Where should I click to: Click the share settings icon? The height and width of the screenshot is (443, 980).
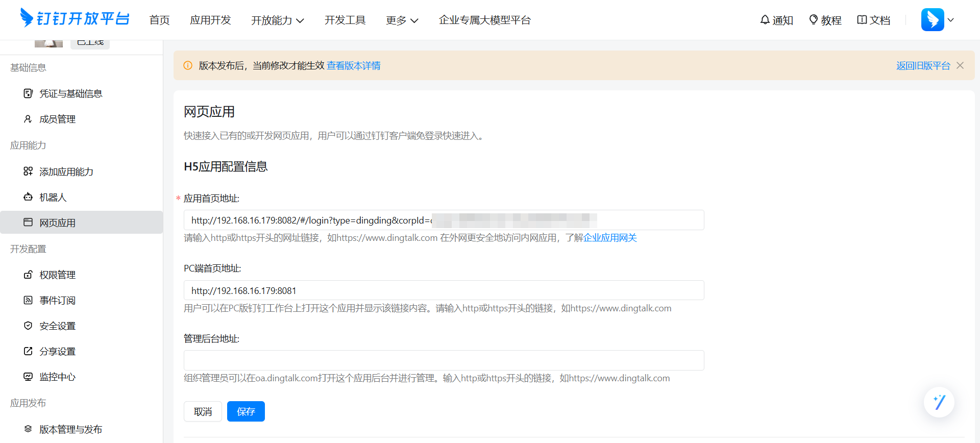click(x=28, y=351)
